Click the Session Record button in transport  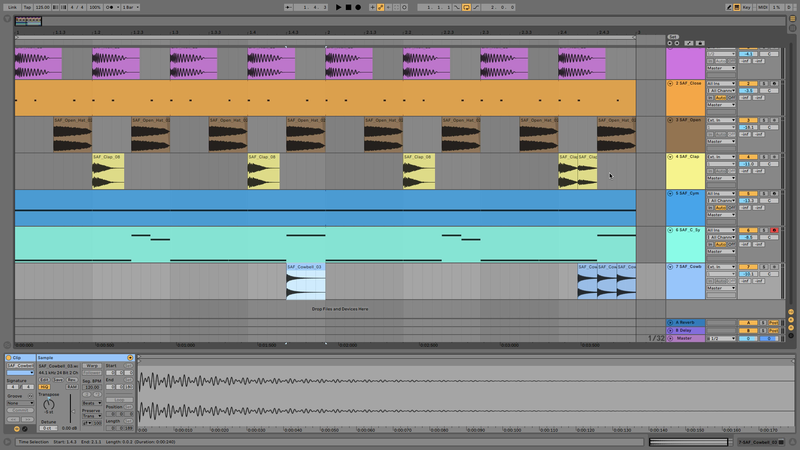[404, 7]
